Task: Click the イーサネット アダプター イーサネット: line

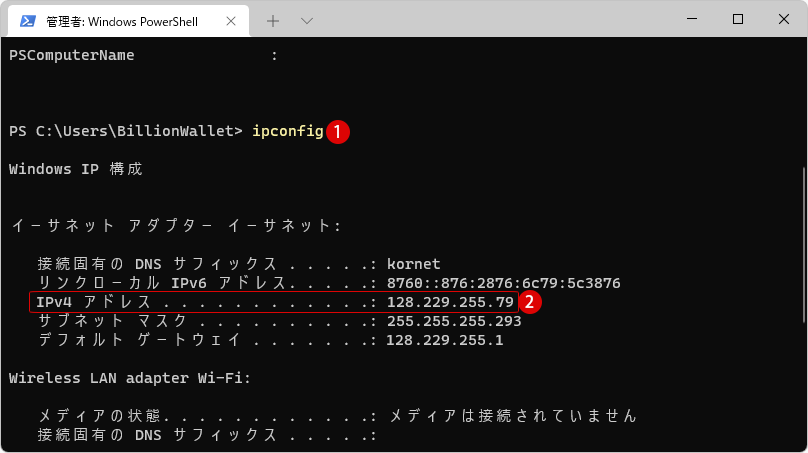Action: [x=176, y=225]
